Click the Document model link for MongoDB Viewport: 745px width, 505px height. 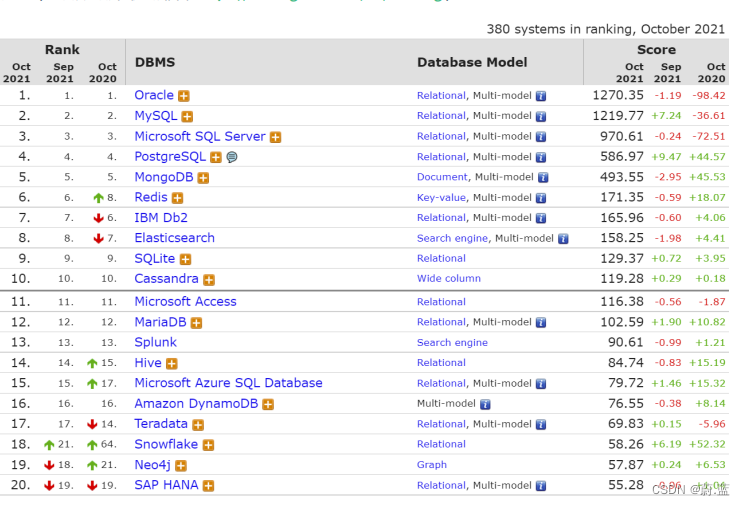pos(442,177)
